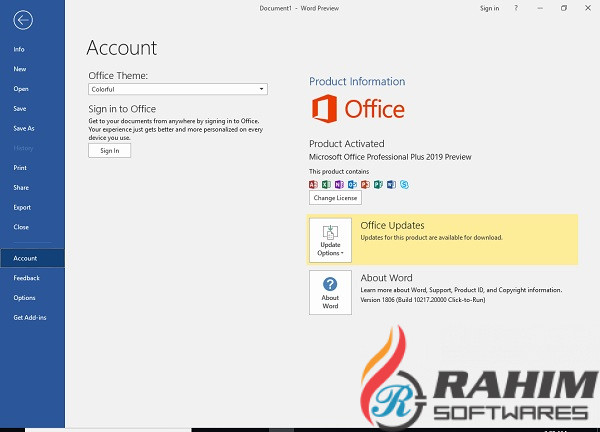Viewport: 600px width, 432px height.
Task: Click the Publisher app icon under product contains
Action: (x=378, y=184)
